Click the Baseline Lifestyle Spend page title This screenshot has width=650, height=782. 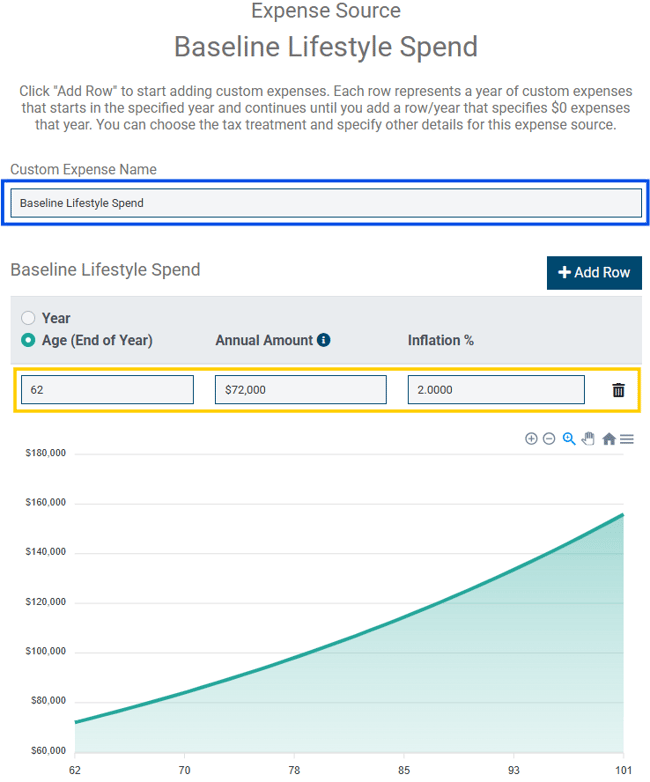[x=325, y=47]
